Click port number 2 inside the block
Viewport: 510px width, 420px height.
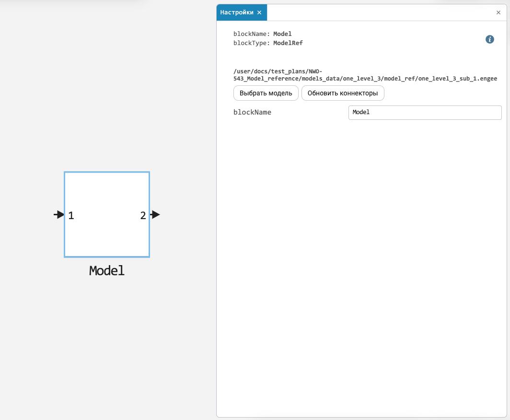[x=143, y=215]
